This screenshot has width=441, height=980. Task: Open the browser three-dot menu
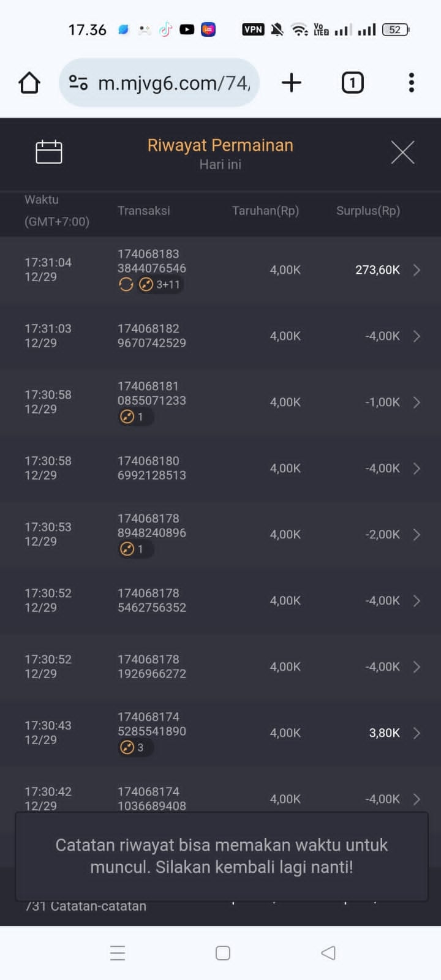(x=412, y=83)
